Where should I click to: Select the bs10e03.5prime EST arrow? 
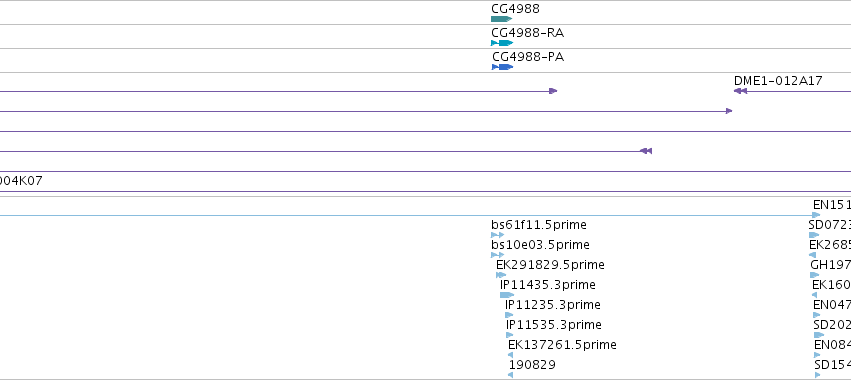(x=498, y=255)
